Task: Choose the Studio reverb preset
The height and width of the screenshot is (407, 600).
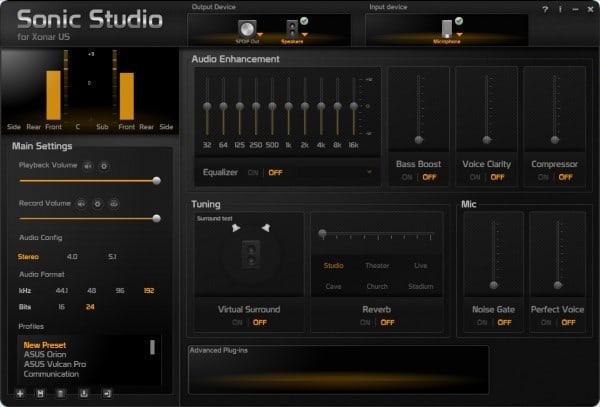Action: point(333,265)
